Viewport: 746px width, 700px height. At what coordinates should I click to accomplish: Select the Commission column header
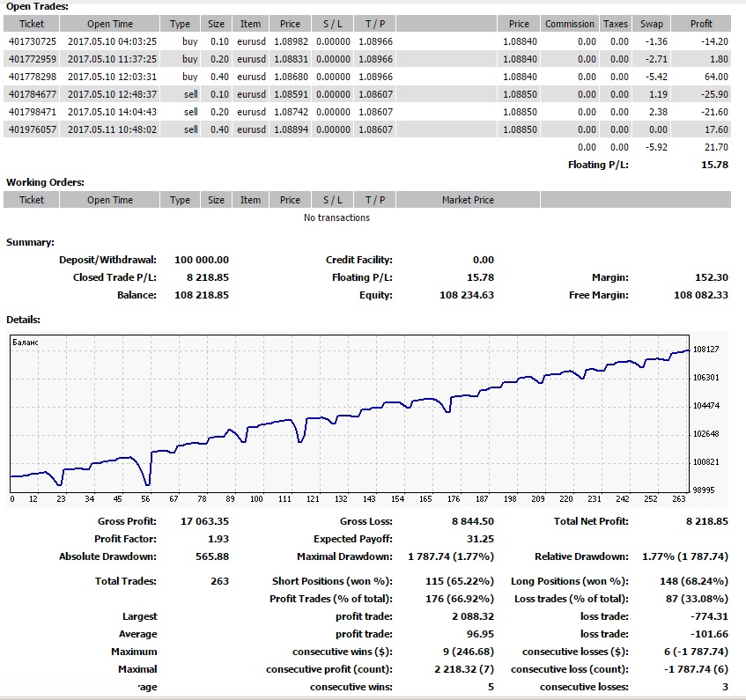point(570,24)
